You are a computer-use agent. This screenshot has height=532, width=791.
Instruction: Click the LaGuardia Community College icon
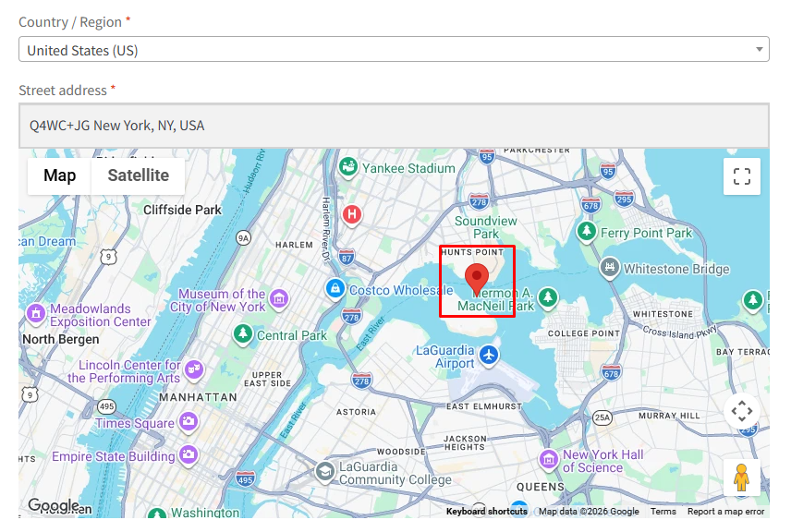point(325,471)
